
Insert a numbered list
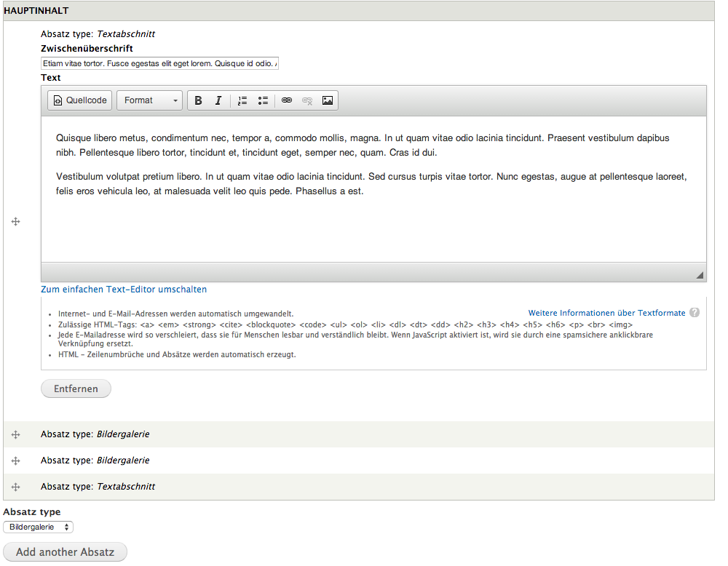[242, 100]
